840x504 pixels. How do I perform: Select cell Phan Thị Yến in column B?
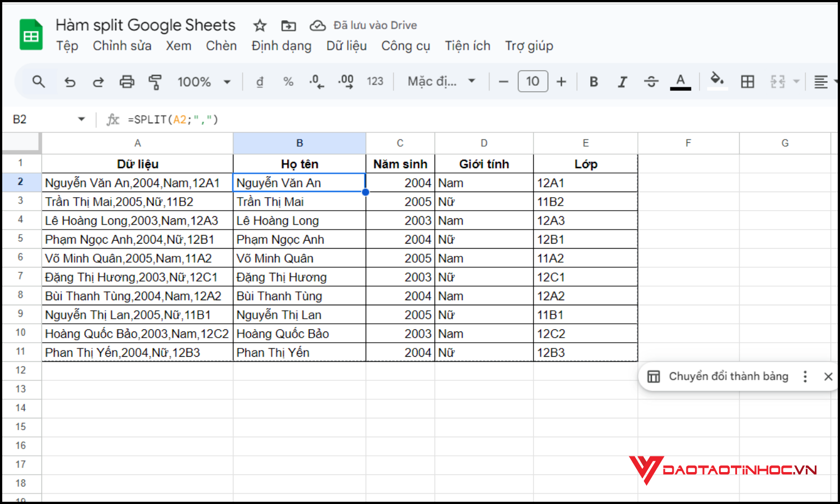click(x=300, y=352)
